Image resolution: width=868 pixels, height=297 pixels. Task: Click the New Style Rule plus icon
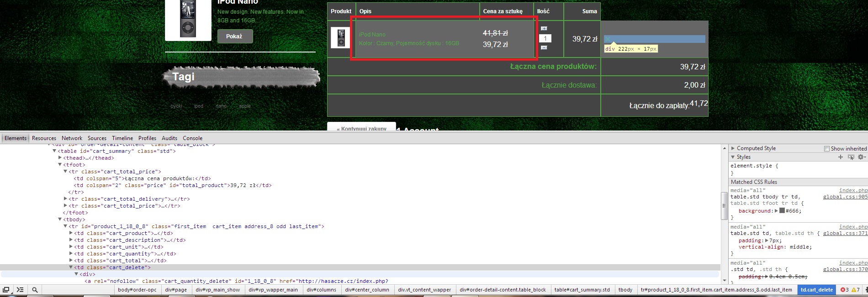(x=840, y=157)
